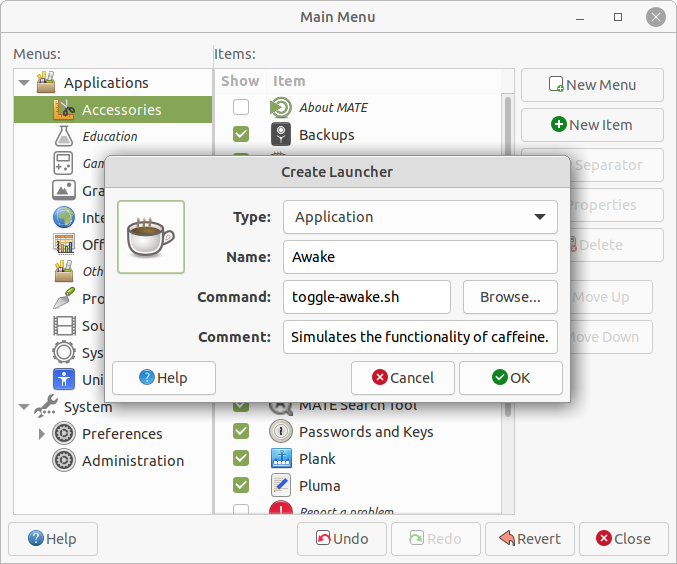Focus the Name field containing Awake
Screen dimensions: 677x564
click(420, 257)
